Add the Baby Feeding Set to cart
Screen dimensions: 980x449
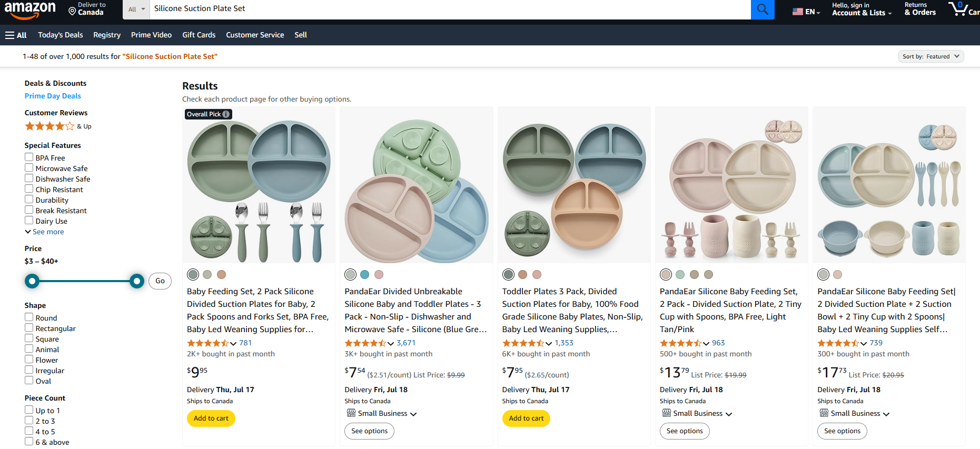[x=211, y=418]
